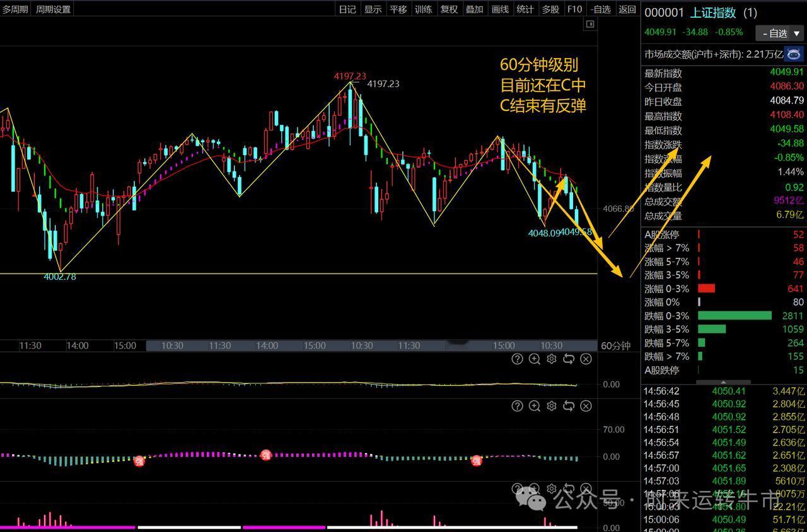Click the 最高指数 value 4108.40
Viewport: 807px width, 532px height.
click(787, 115)
